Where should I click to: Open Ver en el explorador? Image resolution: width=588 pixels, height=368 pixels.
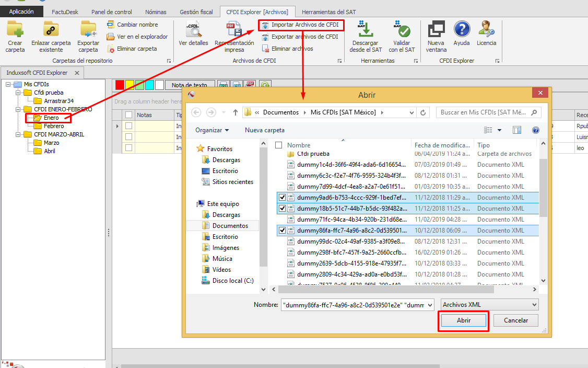(x=137, y=37)
